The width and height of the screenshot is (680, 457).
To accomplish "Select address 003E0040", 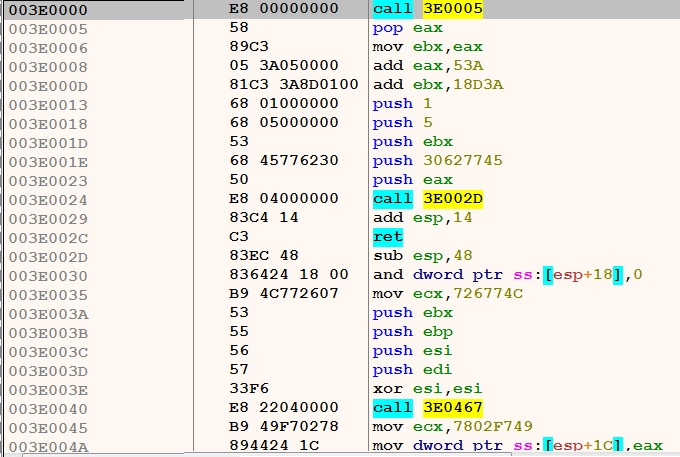I will (x=48, y=409).
